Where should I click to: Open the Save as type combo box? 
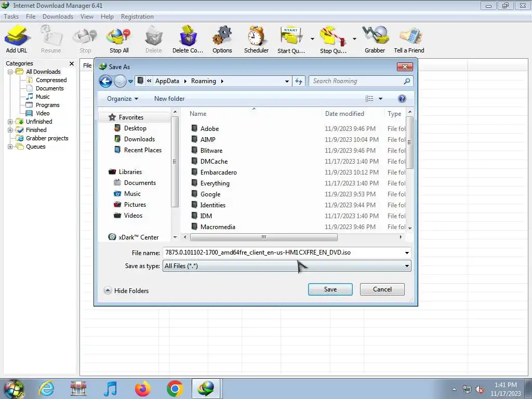[287, 266]
